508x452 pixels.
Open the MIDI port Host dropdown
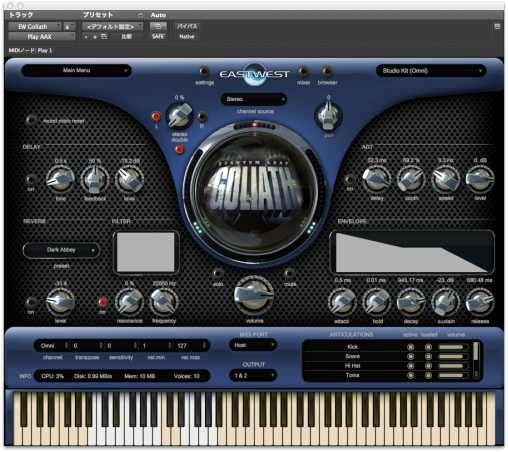click(x=253, y=345)
